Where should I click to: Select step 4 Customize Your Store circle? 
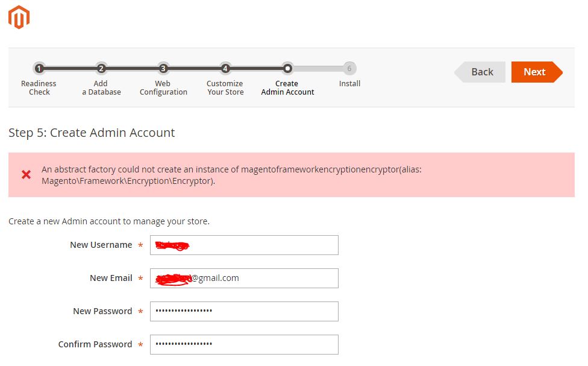pyautogui.click(x=225, y=68)
